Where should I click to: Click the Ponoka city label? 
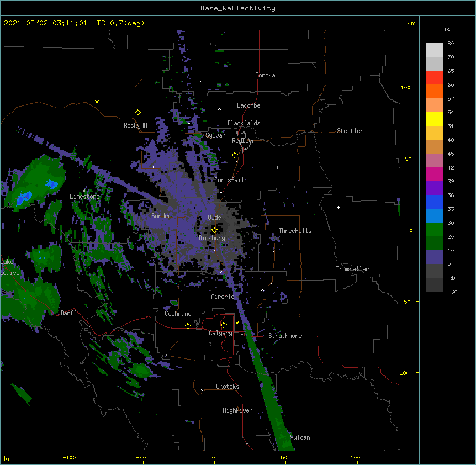[265, 75]
